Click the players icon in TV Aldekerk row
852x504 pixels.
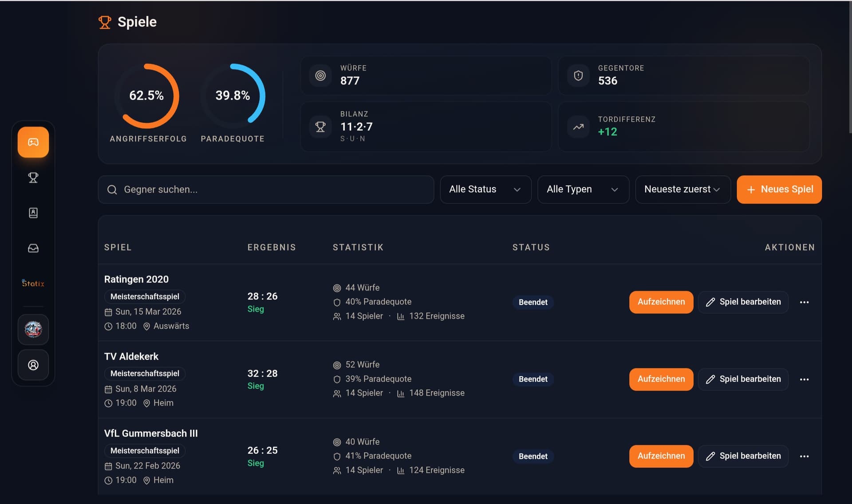pos(337,394)
